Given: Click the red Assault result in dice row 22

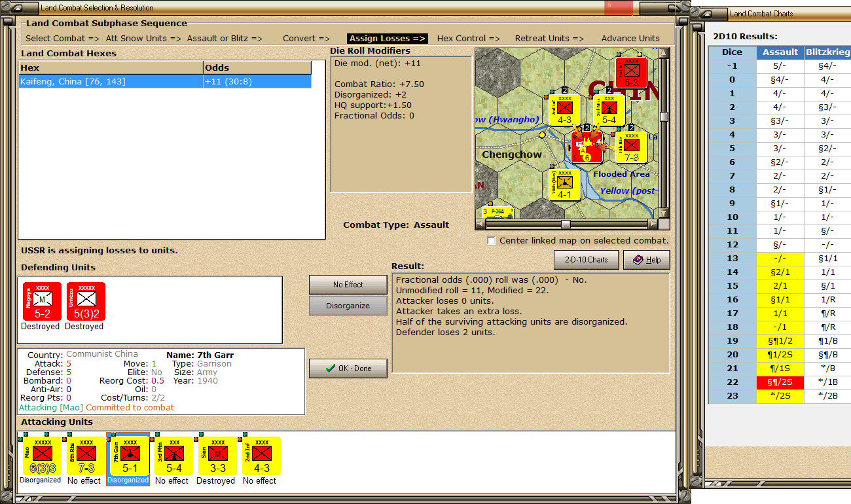Looking at the screenshot, I should click(x=780, y=382).
